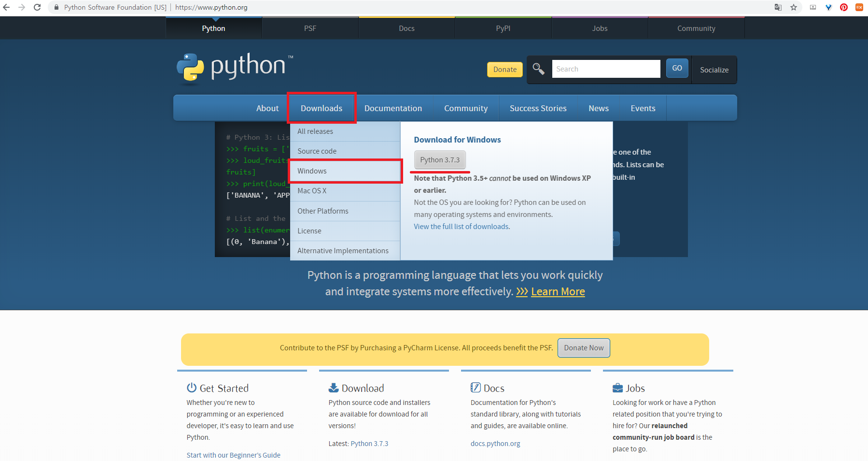
Task: Click the Latest Python 3.7.3 link
Action: pos(369,444)
